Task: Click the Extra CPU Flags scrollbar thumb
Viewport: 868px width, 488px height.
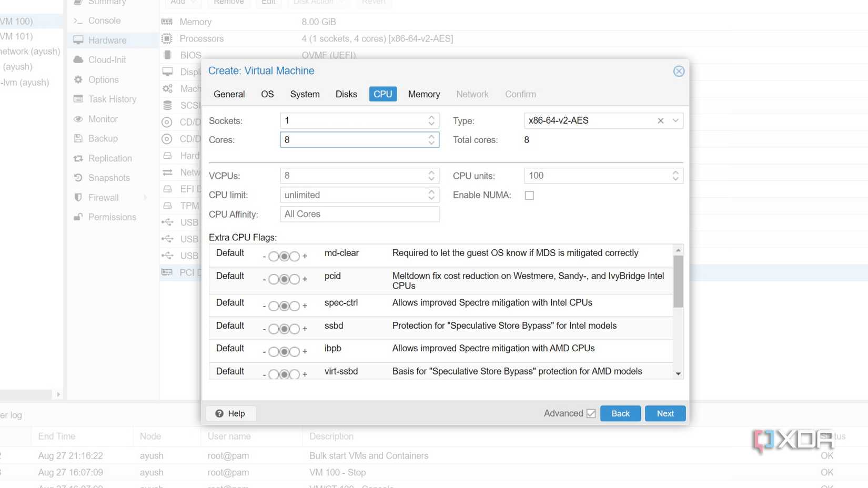Action: [678, 281]
